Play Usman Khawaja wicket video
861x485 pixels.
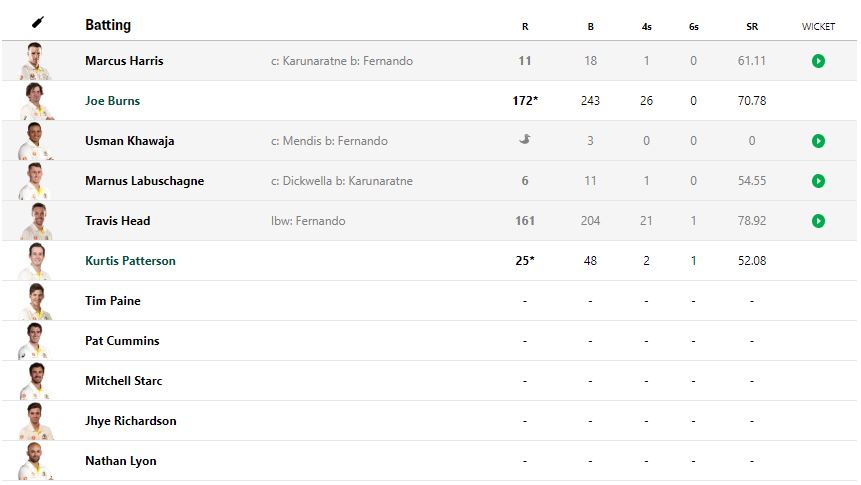point(818,141)
